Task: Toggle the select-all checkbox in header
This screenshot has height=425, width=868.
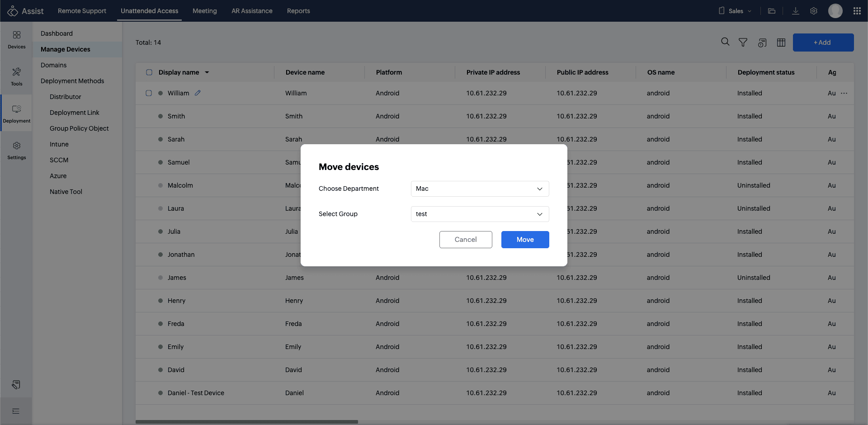Action: point(149,72)
